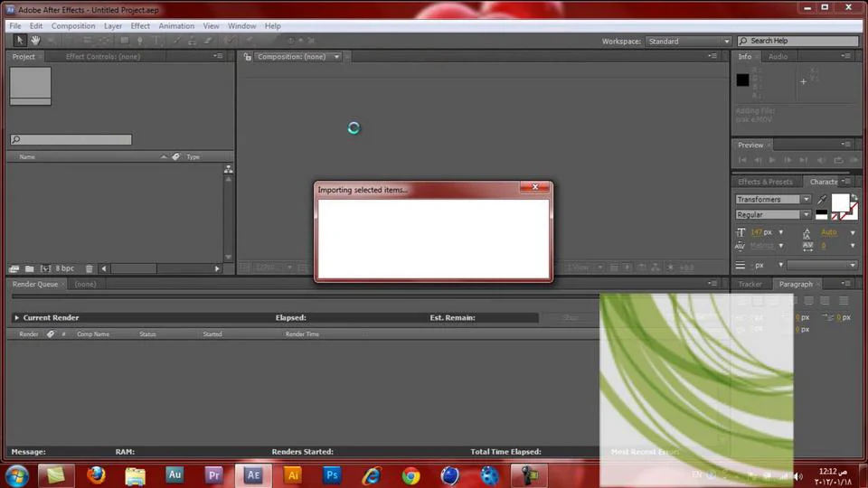Viewport: 868px width, 488px height.
Task: Open Photoshop from the taskbar
Action: pyautogui.click(x=332, y=474)
